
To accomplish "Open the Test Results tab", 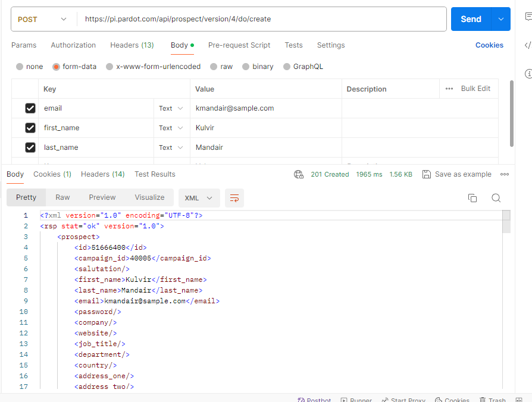I will (x=155, y=174).
